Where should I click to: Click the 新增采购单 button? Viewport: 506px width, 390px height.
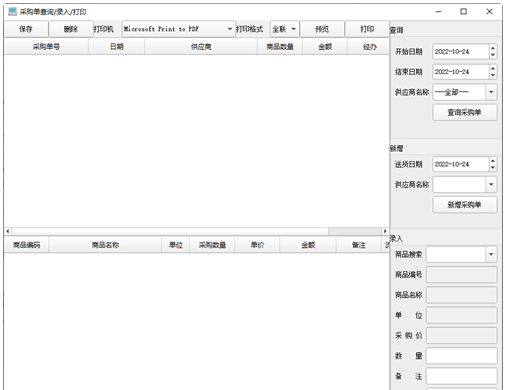tap(465, 205)
